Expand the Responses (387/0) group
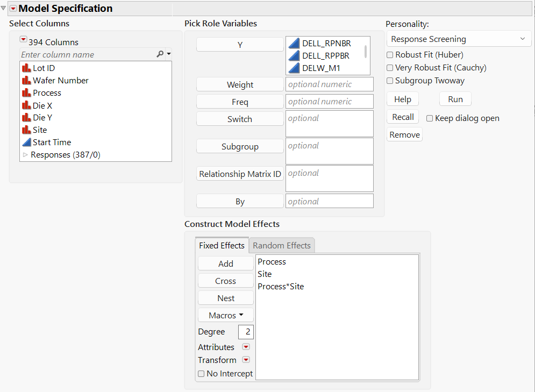 tap(25, 155)
